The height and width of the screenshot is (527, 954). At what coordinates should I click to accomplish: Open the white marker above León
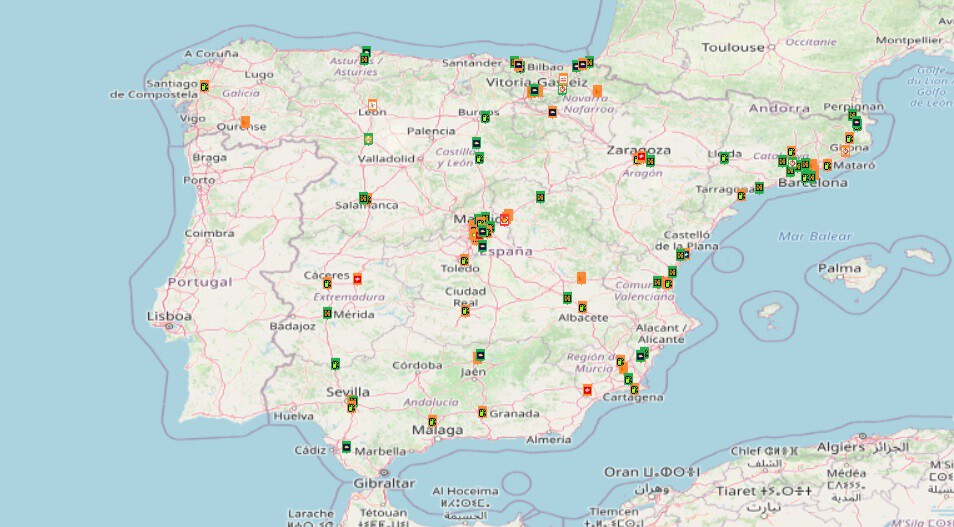point(373,103)
